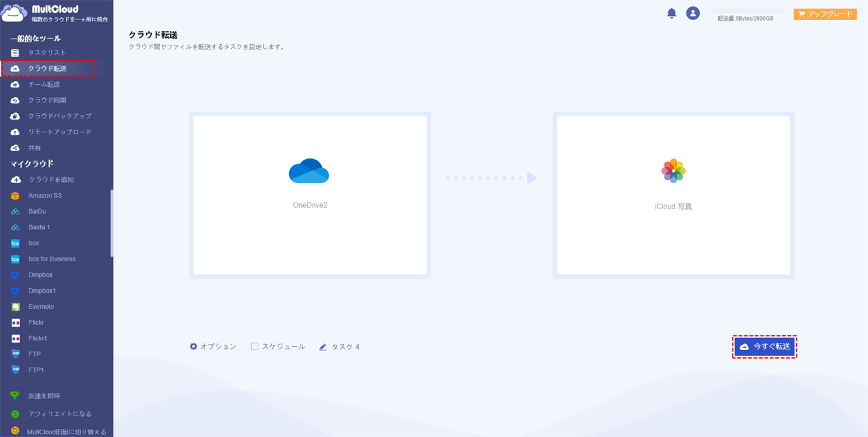
Task: Click the Amazon S3 box icon
Action: tap(15, 196)
